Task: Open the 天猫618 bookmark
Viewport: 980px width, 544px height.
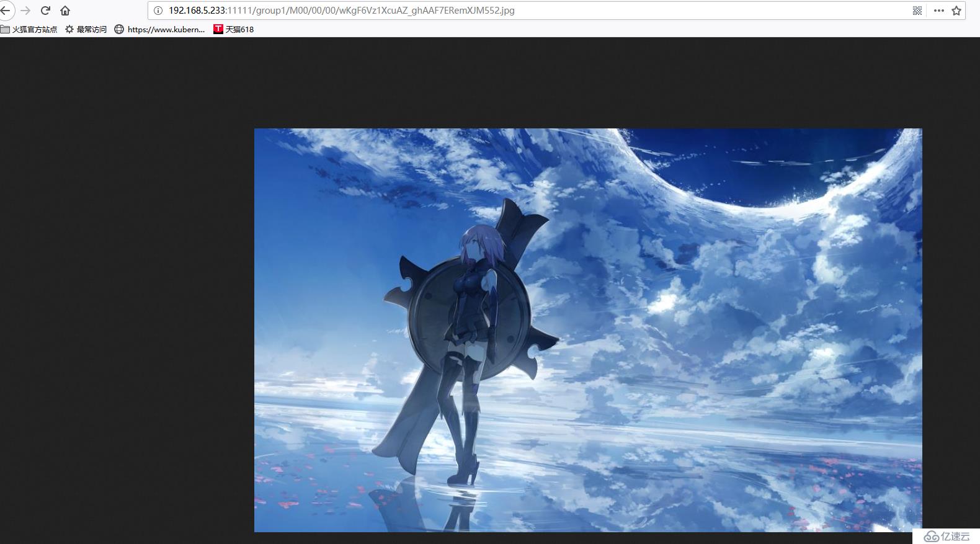Action: 234,29
